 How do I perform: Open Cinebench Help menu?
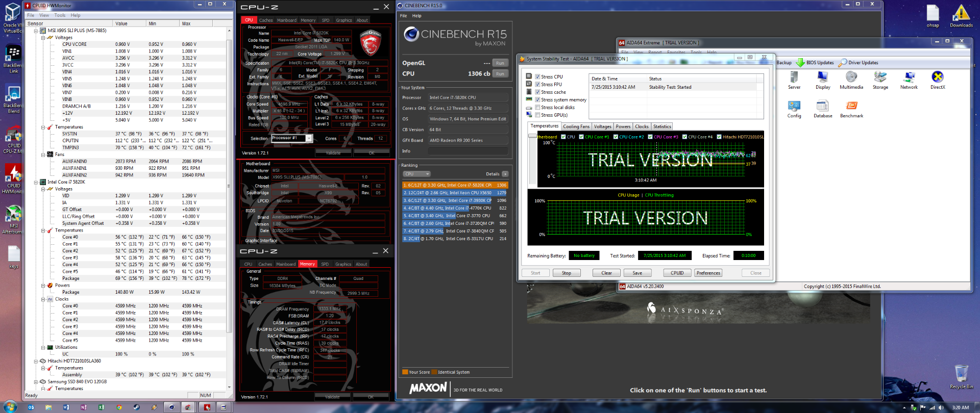(416, 16)
